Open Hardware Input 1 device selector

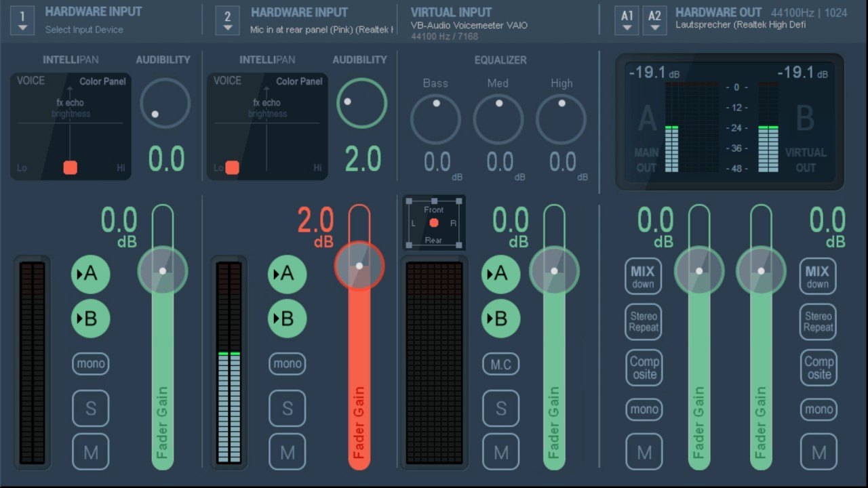tap(22, 20)
